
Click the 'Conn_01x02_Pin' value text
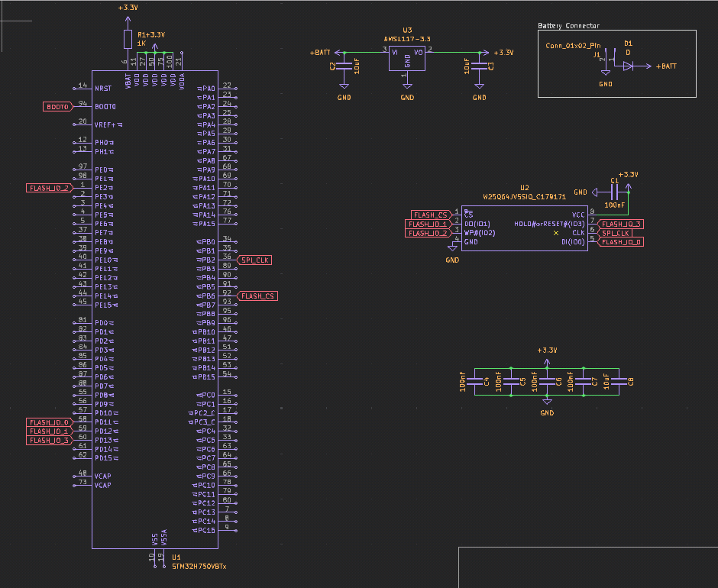573,46
